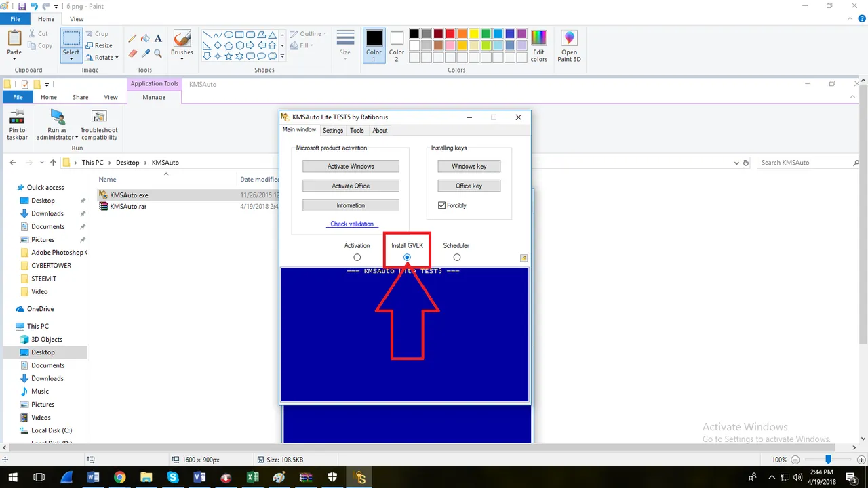Open Skype from the taskbar
This screenshot has width=868, height=488.
pyautogui.click(x=173, y=477)
